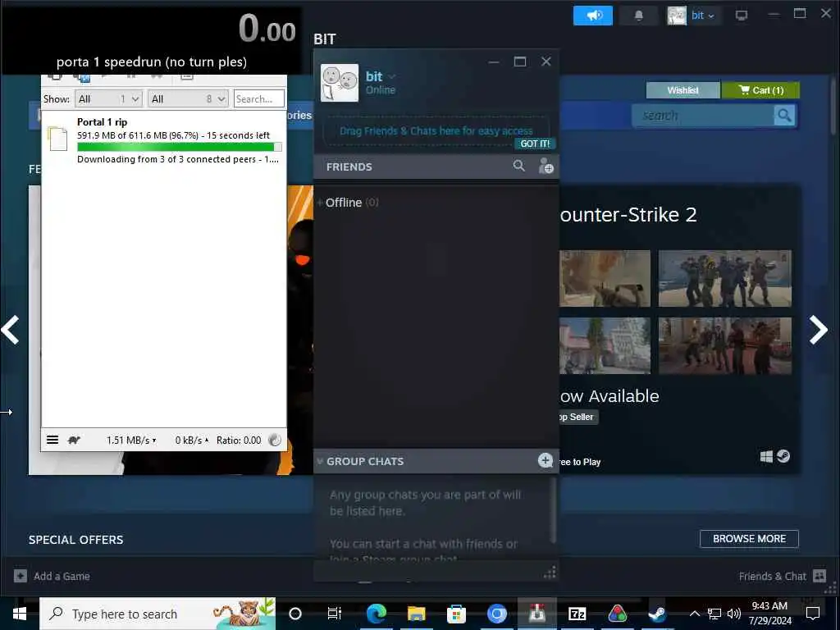This screenshot has width=840, height=630.
Task: Click the plus icon beside Add a Game
Action: click(x=21, y=576)
